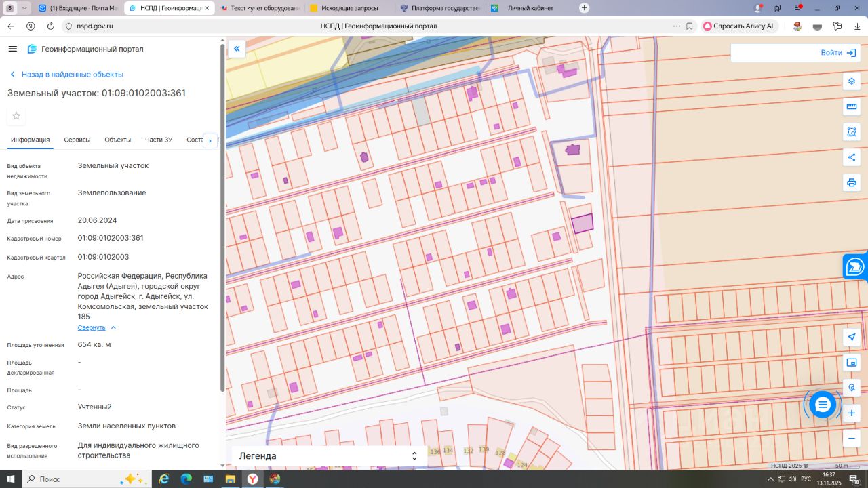Center map on my location
The image size is (868, 488).
point(852,337)
